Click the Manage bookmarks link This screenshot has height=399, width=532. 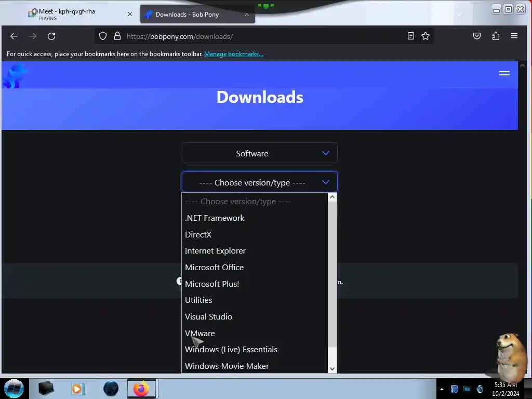(233, 54)
